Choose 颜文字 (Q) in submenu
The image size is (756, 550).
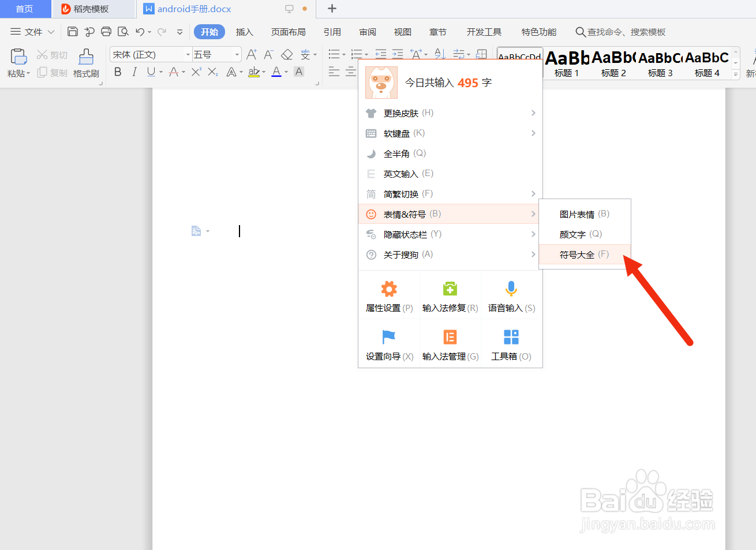(585, 234)
